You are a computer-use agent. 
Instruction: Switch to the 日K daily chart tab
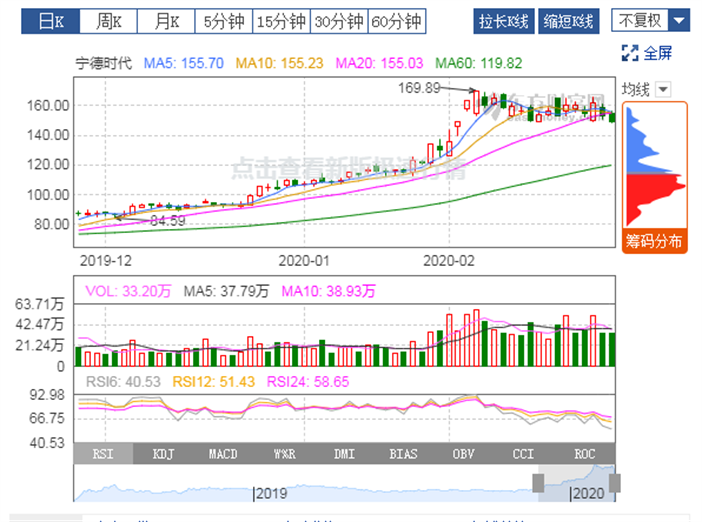pyautogui.click(x=51, y=21)
